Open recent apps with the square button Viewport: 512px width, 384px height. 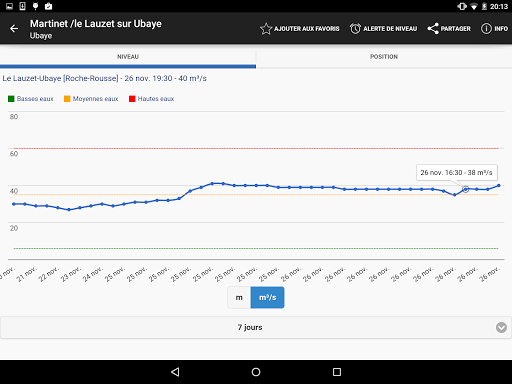[337, 372]
